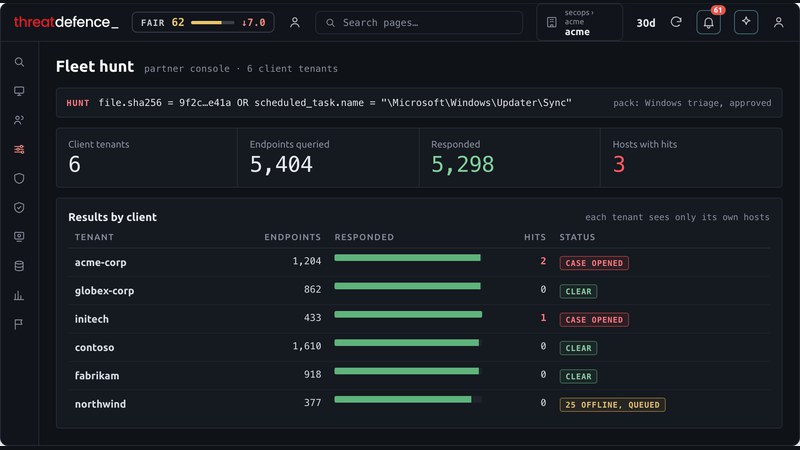Select the highlighted sliders icon in sidebar
This screenshot has height=450, width=800.
19,149
